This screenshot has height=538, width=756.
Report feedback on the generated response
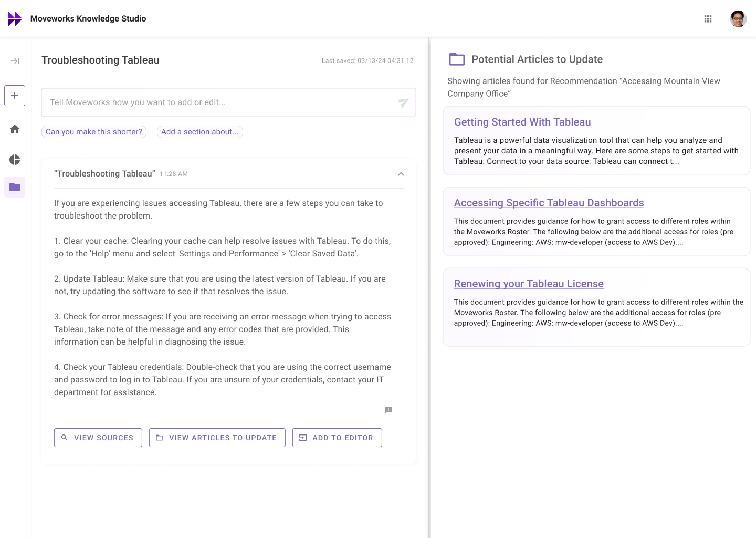(388, 410)
